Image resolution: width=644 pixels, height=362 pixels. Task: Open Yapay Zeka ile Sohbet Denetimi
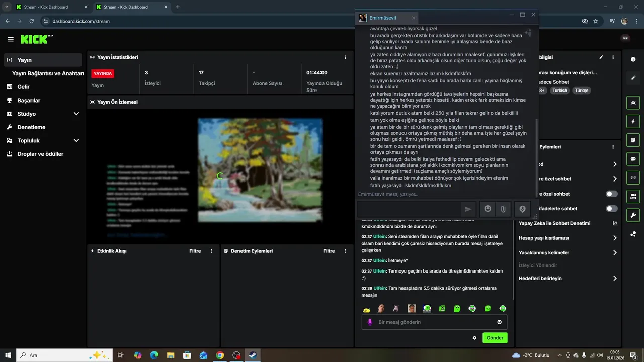click(x=568, y=223)
